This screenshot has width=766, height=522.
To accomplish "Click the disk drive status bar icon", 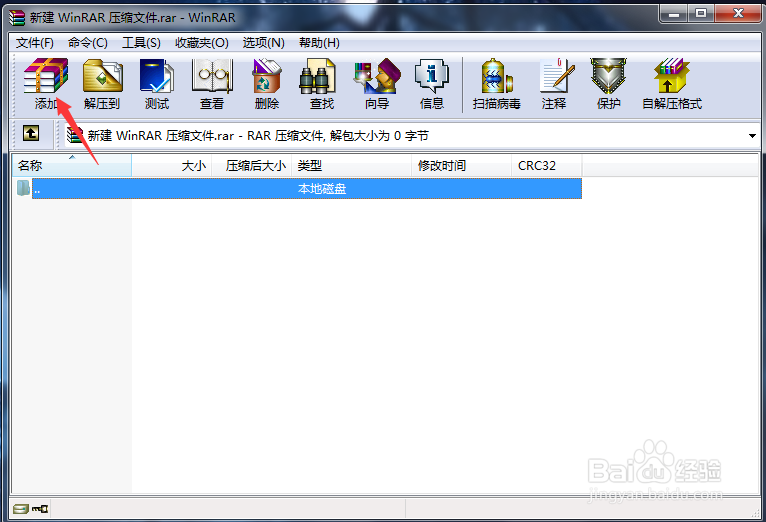I will pos(21,509).
